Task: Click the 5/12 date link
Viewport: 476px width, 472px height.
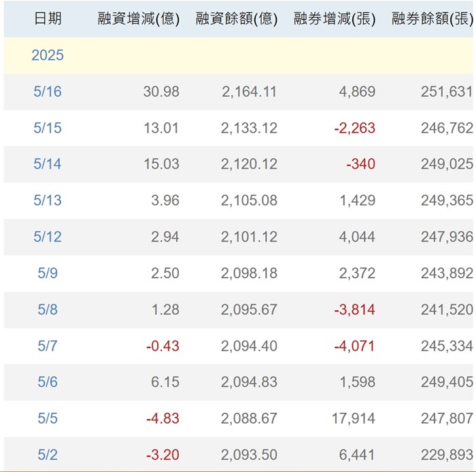Action: coord(48,237)
